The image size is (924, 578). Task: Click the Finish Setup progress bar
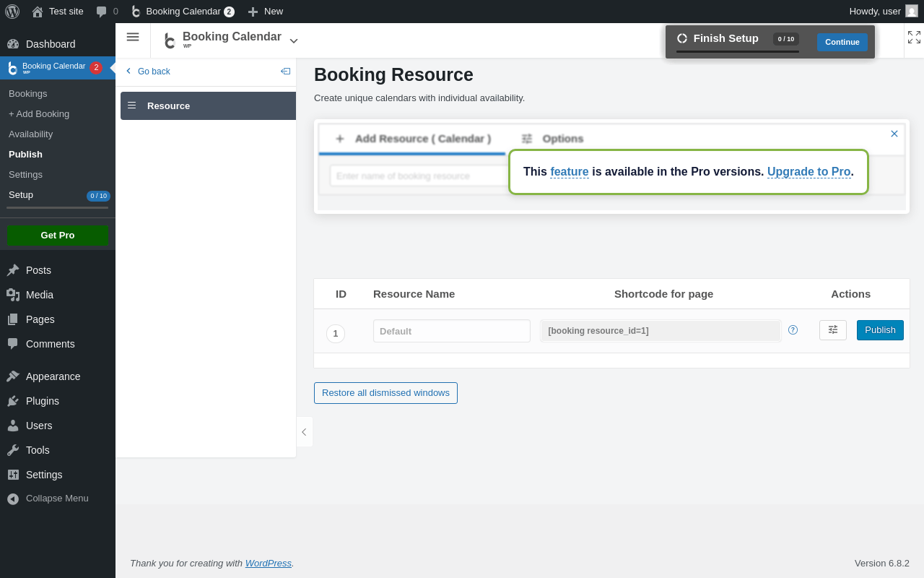[737, 51]
